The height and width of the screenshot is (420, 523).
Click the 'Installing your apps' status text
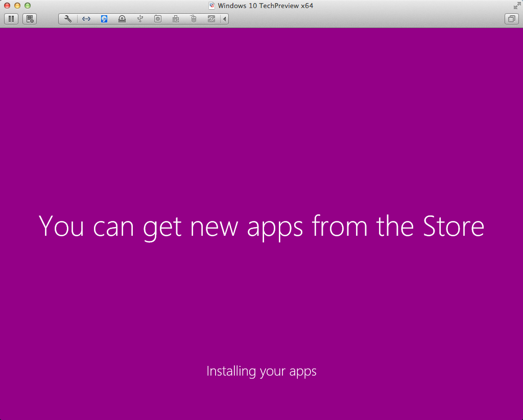[261, 372]
